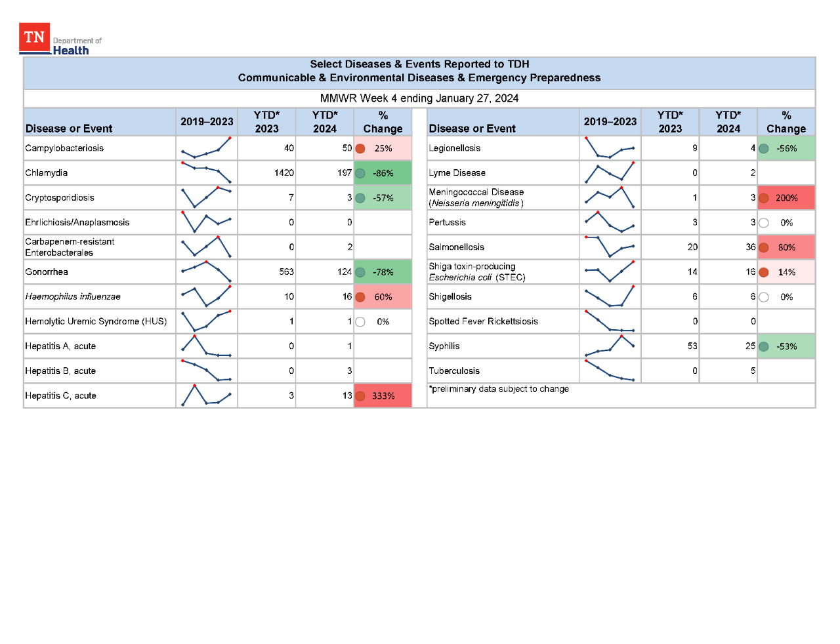Select the "-56%" change cell for Legionellosis
840x644 pixels.
click(x=786, y=148)
